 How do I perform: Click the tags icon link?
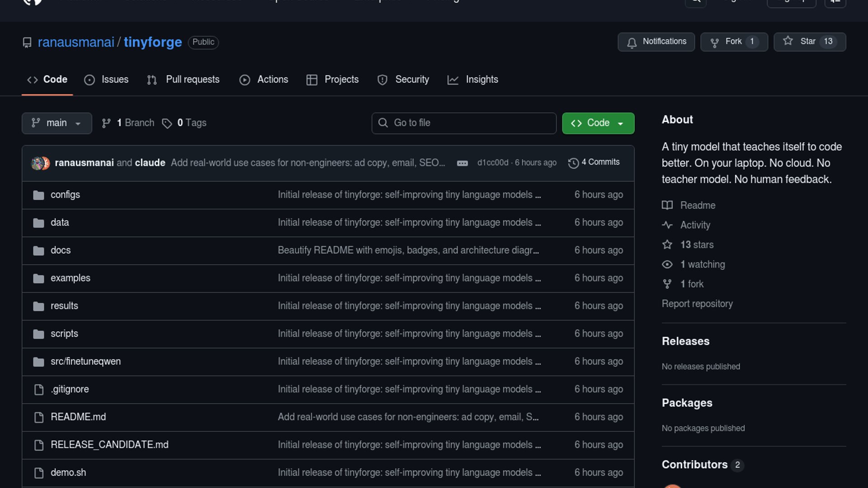click(x=167, y=123)
